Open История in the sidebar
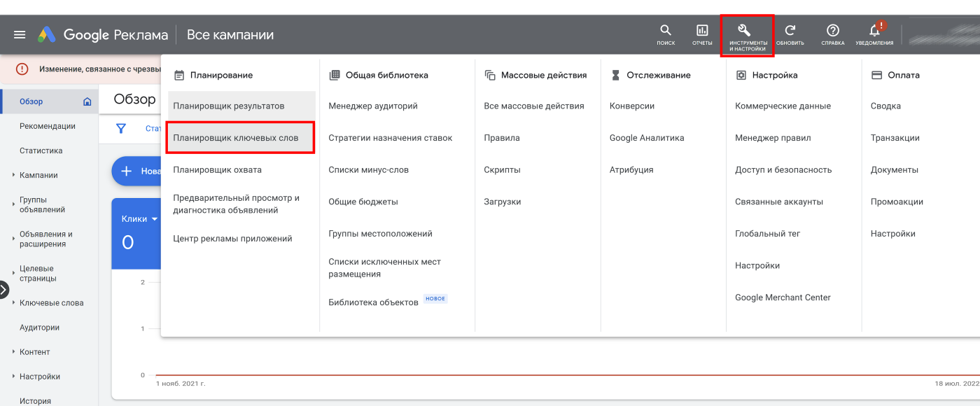The height and width of the screenshot is (406, 980). point(36,401)
